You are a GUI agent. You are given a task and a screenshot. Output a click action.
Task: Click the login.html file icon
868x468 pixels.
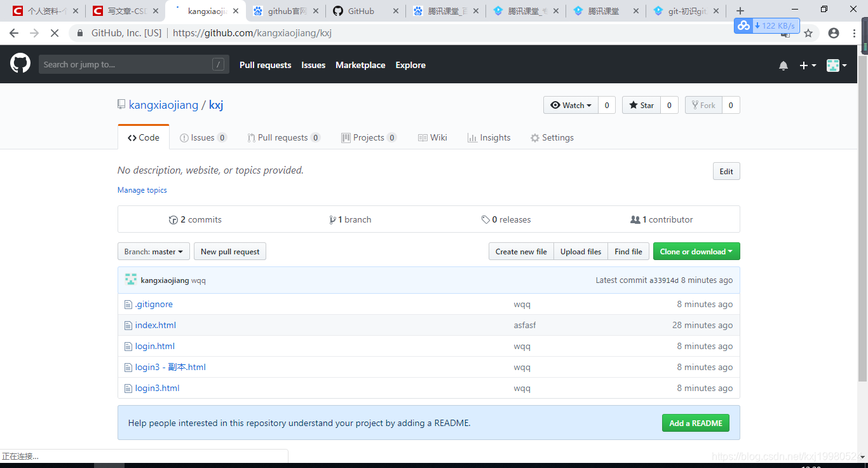pyautogui.click(x=128, y=347)
